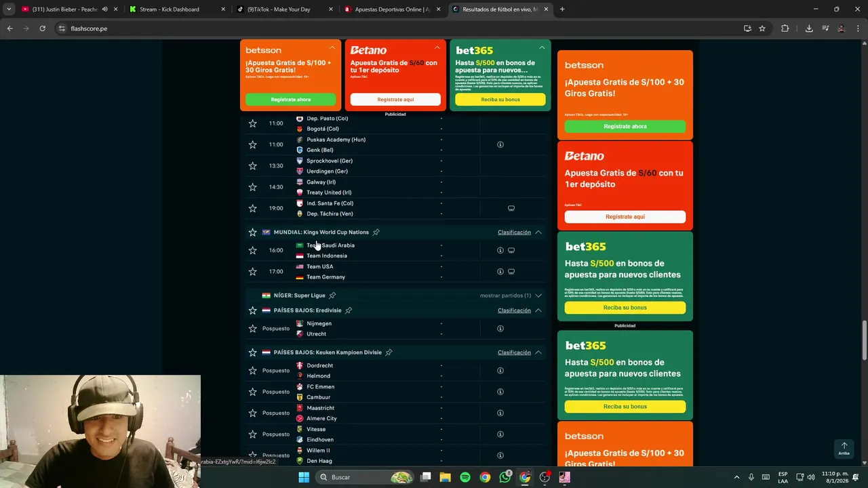
Task: Star the Ind. Santa Fe vs Dep. Táchira match
Action: tap(252, 208)
